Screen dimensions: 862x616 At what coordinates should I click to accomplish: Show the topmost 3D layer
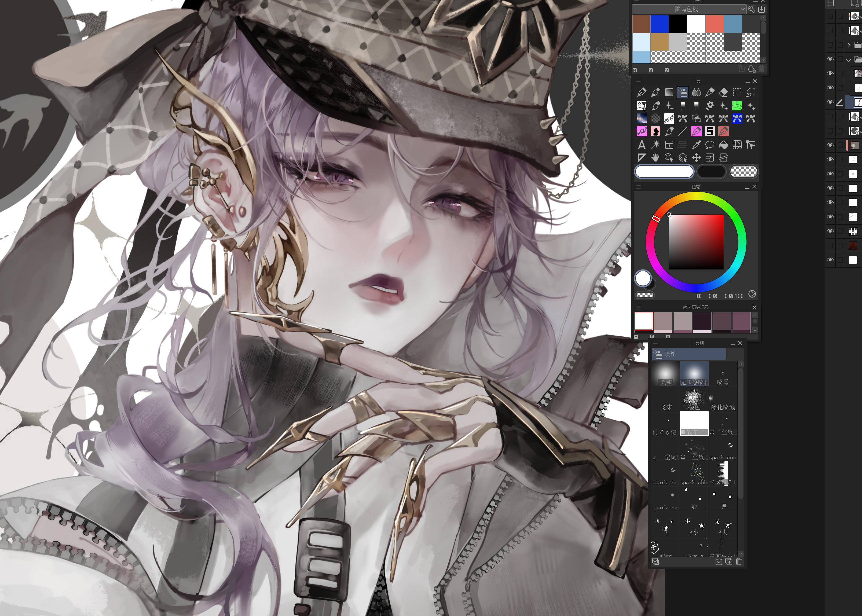(x=830, y=16)
